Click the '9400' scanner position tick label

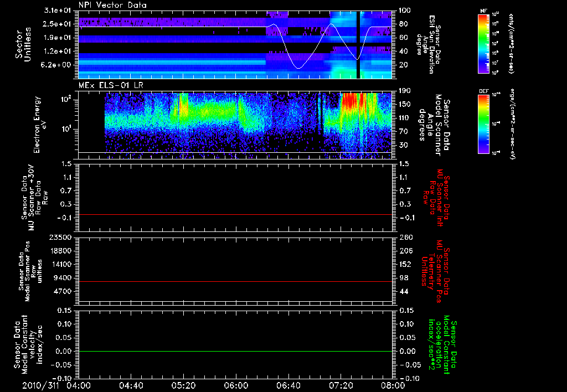pyautogui.click(x=63, y=278)
